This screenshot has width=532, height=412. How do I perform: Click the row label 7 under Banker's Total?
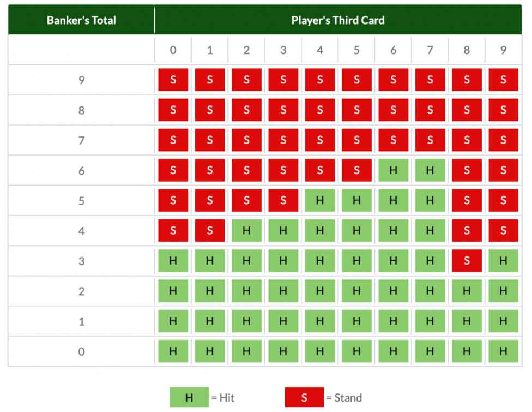point(81,140)
